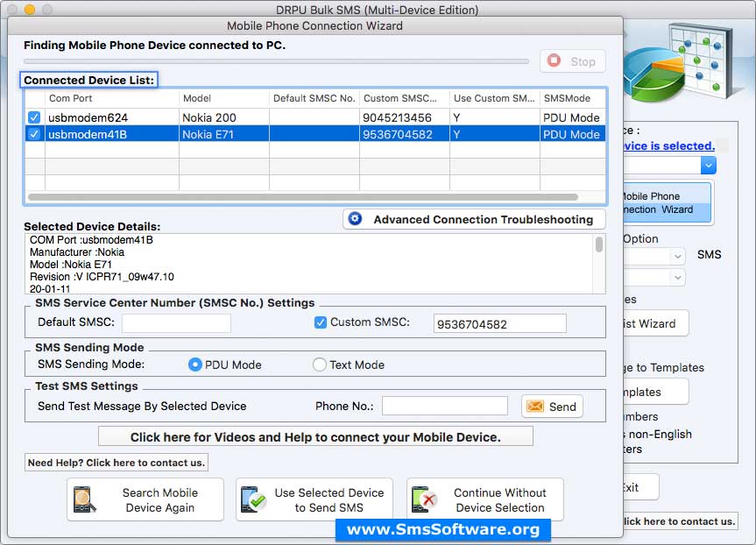Click PDU Mode cell in Nokia E71 row
Viewport: 756px width, 545px height.
pyautogui.click(x=573, y=134)
